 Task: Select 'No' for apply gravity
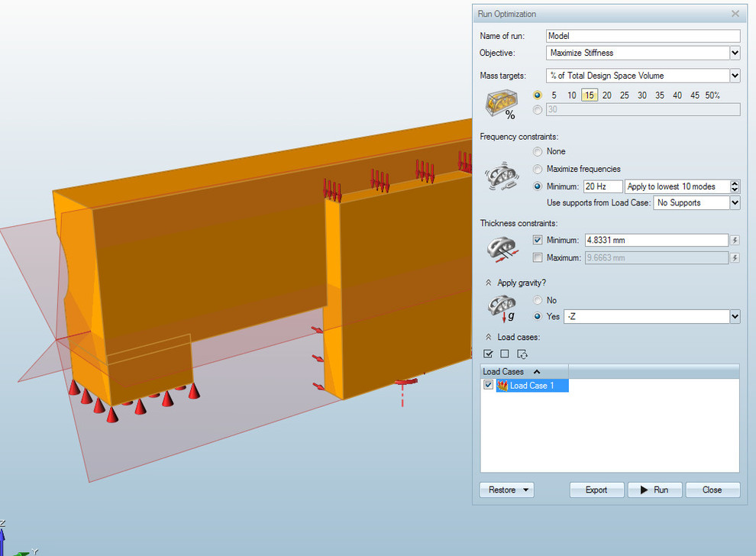coord(538,300)
